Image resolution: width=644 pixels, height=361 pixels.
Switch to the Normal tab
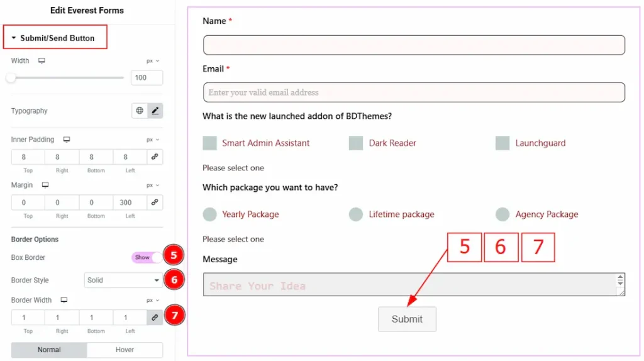click(49, 350)
